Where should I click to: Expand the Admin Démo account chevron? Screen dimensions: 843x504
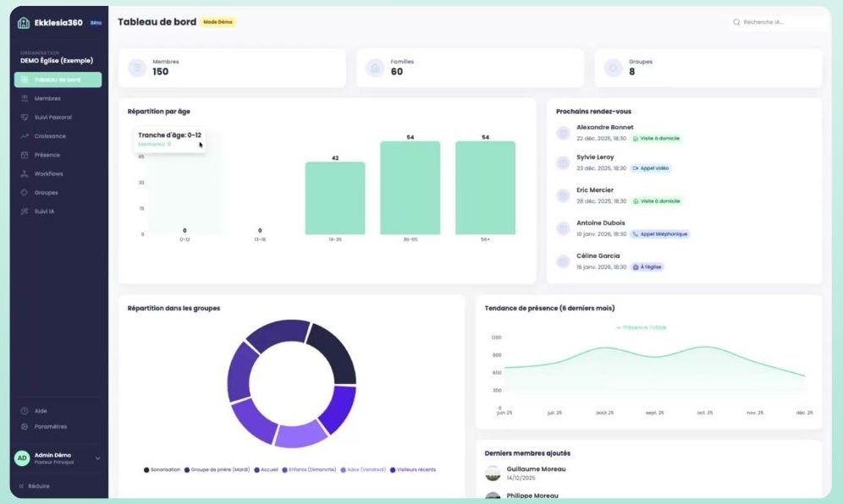[x=97, y=458]
